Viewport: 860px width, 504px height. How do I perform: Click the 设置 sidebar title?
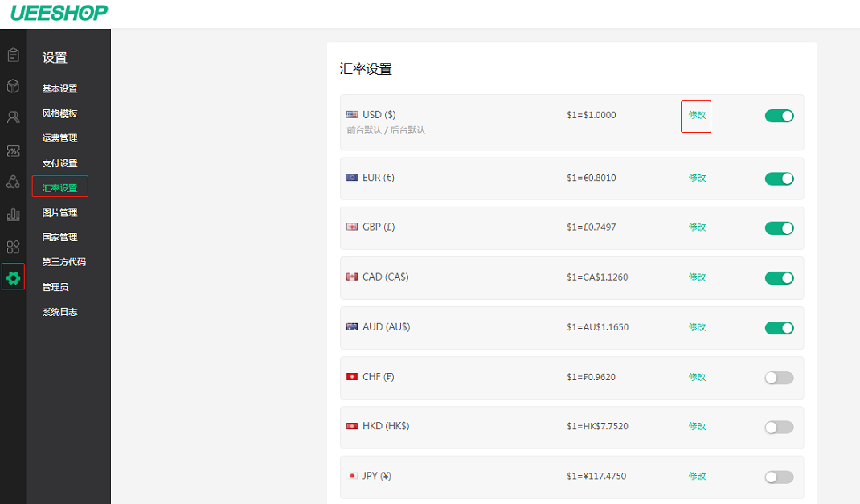[x=55, y=58]
